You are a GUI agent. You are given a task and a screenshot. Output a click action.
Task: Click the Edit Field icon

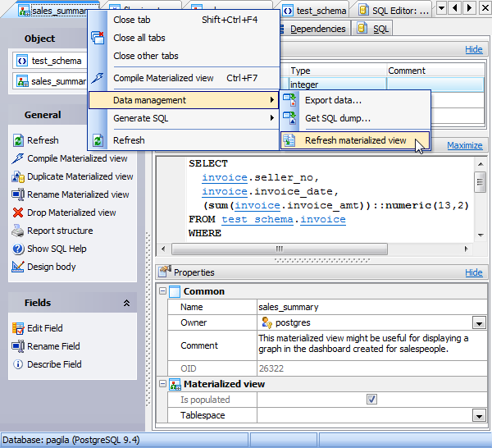[x=19, y=328]
